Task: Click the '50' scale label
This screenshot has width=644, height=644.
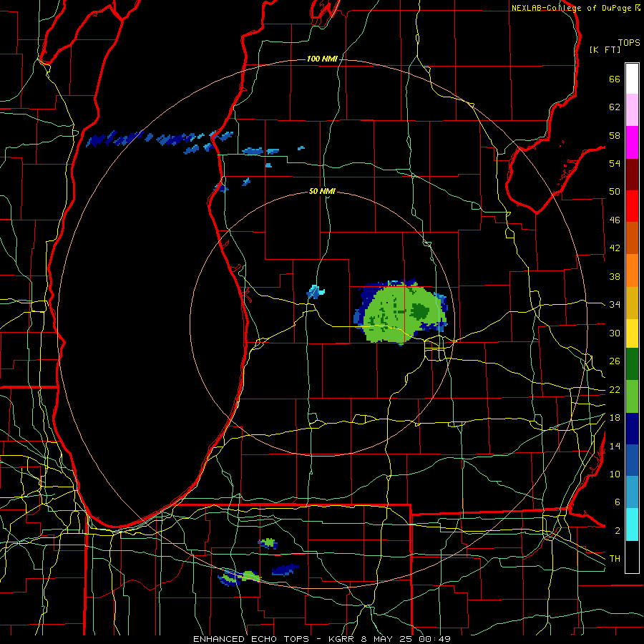Action: tap(615, 191)
